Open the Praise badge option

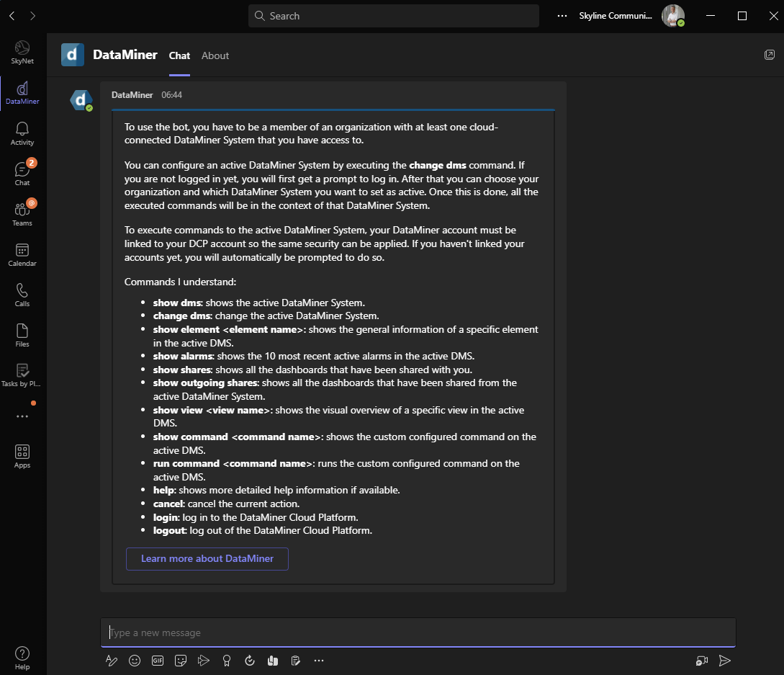point(227,661)
